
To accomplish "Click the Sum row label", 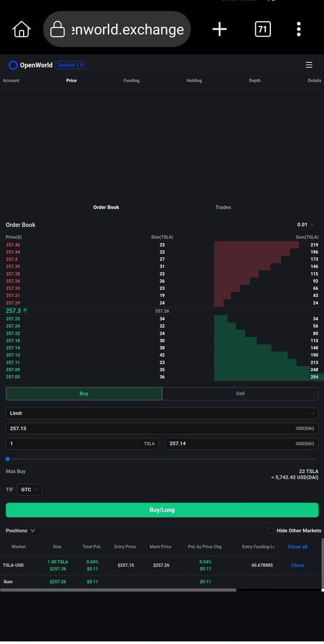I will pos(8,582).
